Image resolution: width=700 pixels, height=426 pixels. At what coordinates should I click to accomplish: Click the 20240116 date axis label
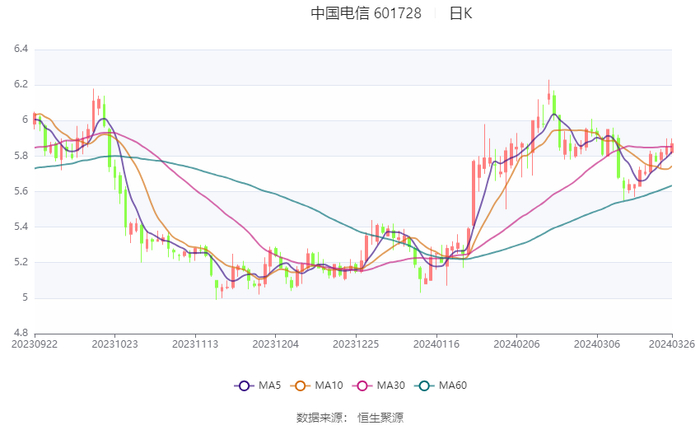point(436,344)
